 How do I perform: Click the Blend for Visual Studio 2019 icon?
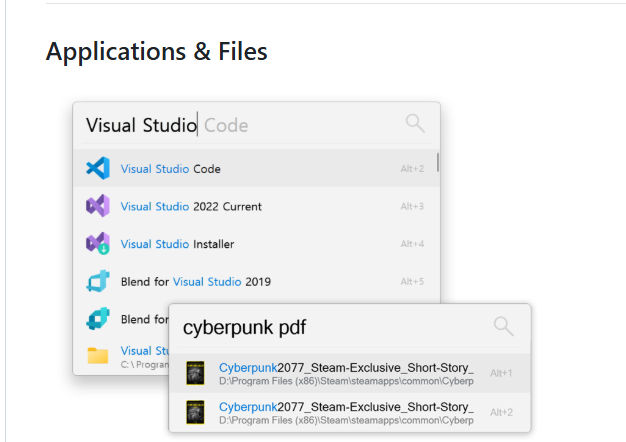click(98, 281)
